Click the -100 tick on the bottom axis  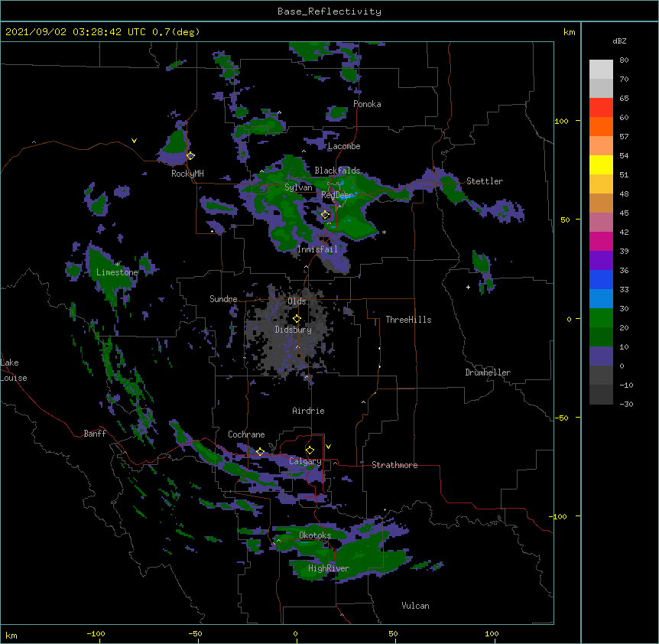pos(96,633)
